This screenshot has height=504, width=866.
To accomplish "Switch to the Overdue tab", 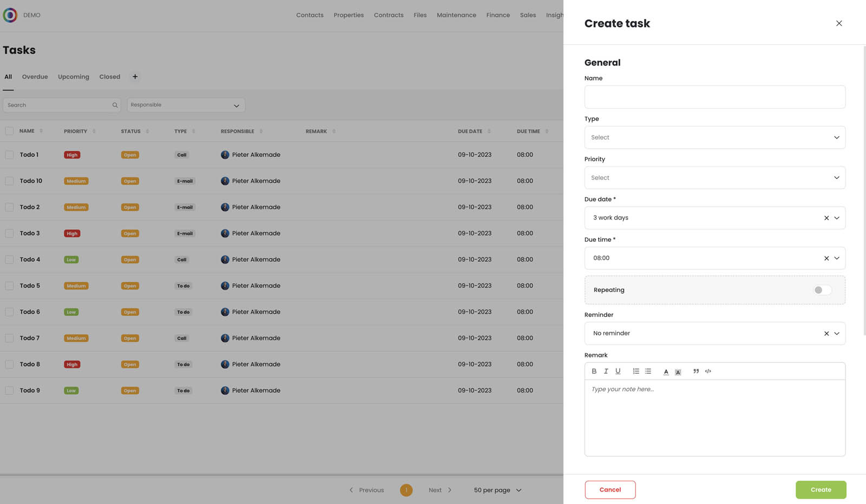I will click(x=35, y=77).
